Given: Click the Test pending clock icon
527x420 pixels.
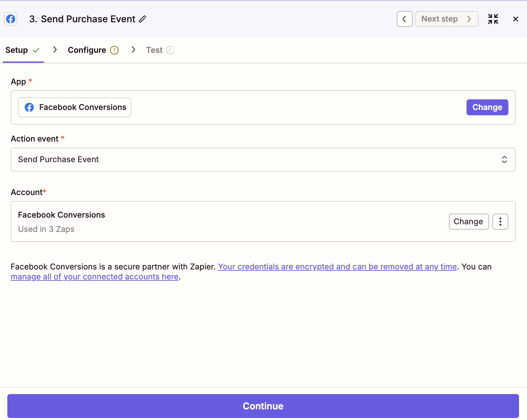Looking at the screenshot, I should [x=170, y=50].
